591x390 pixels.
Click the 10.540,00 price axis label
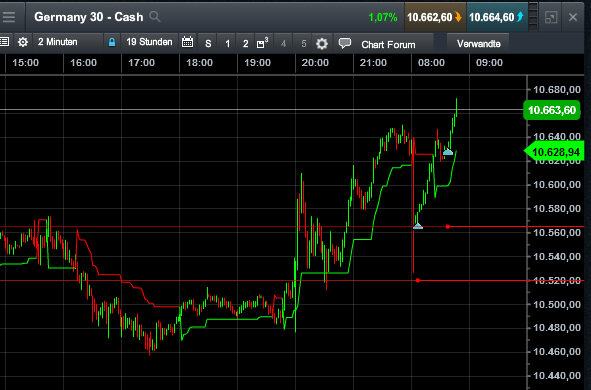[x=557, y=257]
